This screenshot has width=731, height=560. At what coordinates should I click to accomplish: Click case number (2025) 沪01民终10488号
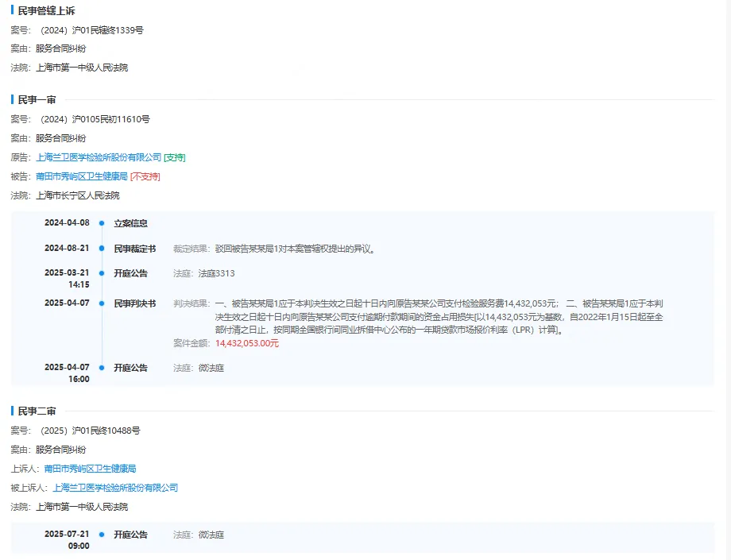[89, 431]
